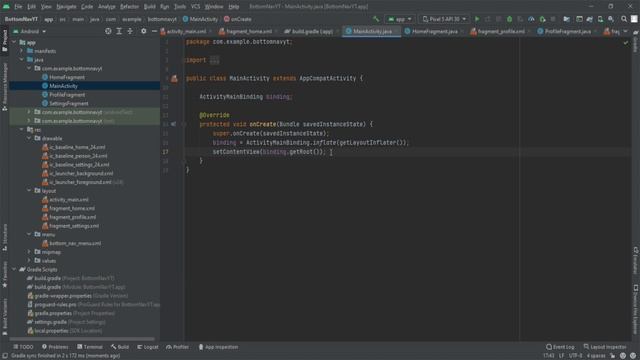Viewport: 640px width, 360px height.
Task: Click the project panel horizontal scrollbar
Action: pos(82,339)
